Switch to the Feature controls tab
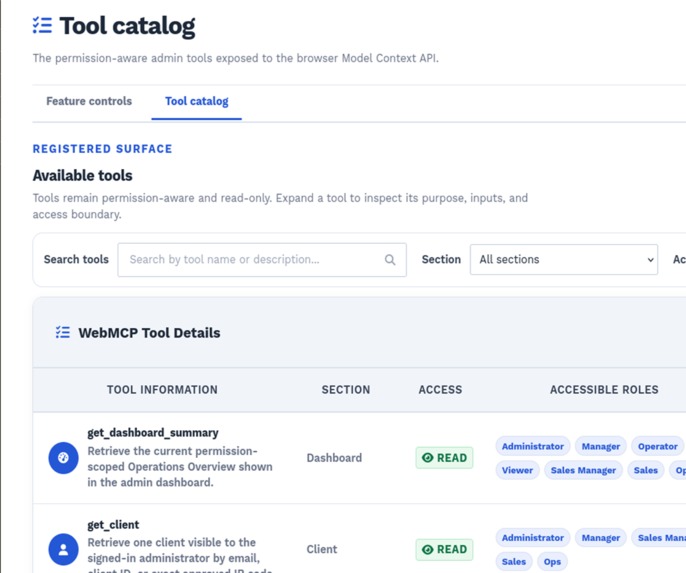Screen dimensions: 686x573 click(x=89, y=101)
